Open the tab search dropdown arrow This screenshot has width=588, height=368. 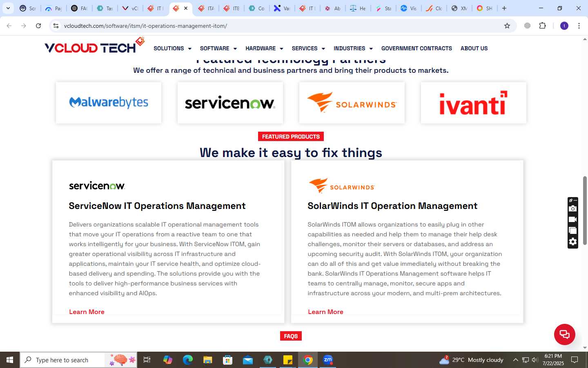8,8
